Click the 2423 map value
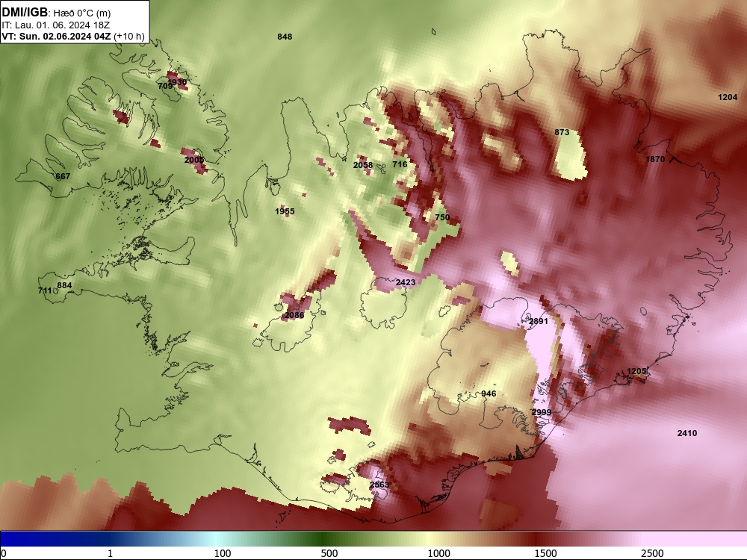This screenshot has height=560, width=747. tap(406, 282)
